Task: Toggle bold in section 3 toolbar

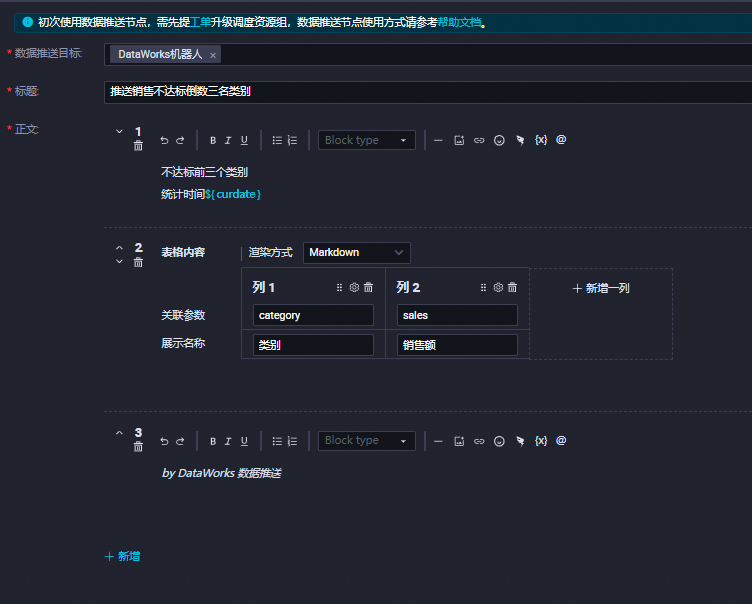Action: tap(213, 441)
